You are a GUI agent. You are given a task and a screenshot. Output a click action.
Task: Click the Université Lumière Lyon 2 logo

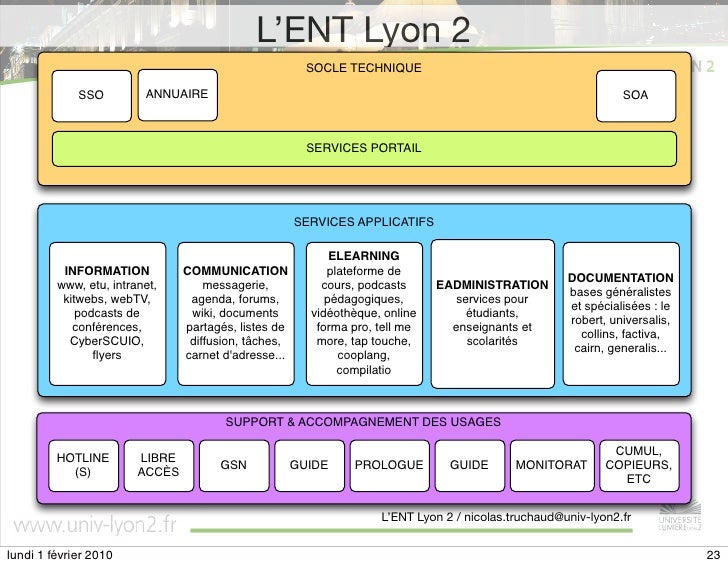click(x=680, y=516)
